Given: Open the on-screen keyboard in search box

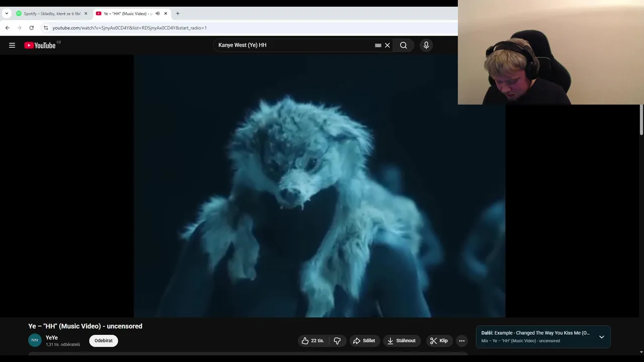Looking at the screenshot, I should (x=378, y=45).
